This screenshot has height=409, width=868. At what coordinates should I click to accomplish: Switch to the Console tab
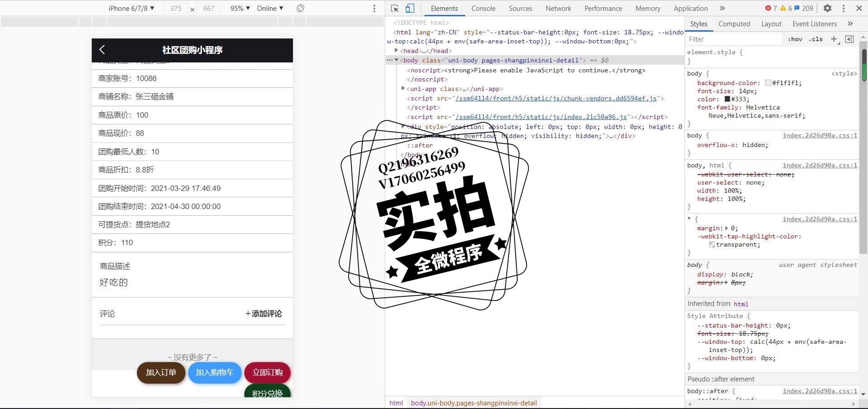coord(483,8)
